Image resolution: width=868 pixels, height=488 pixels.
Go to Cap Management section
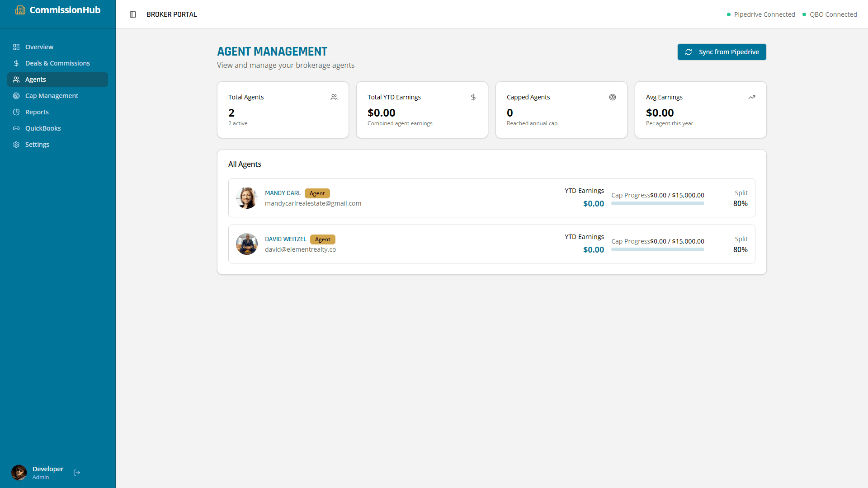pos(57,96)
